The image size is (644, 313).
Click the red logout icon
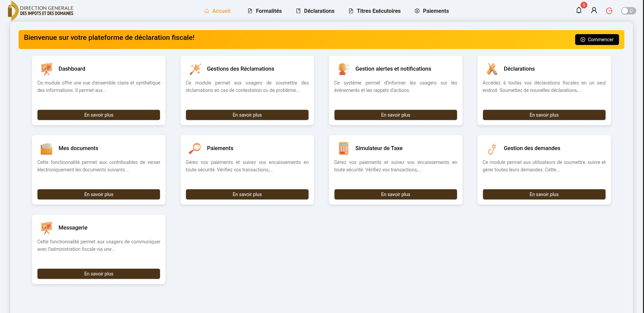pos(609,11)
